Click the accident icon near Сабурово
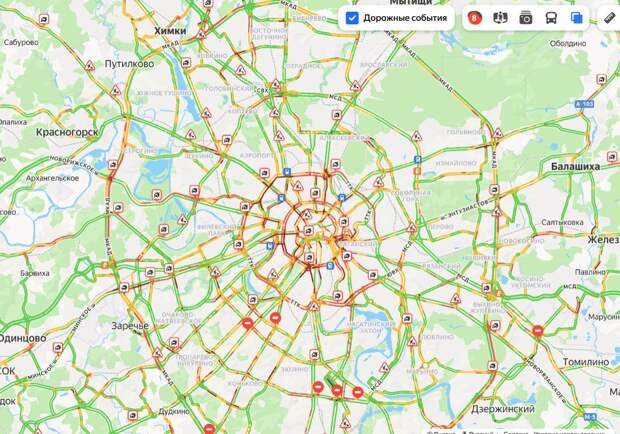The image size is (620, 434). click(x=44, y=19)
